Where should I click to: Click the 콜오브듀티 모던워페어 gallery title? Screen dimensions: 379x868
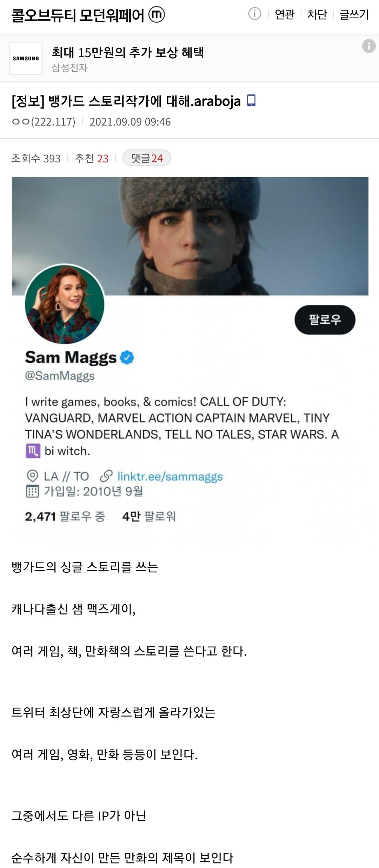coord(78,15)
